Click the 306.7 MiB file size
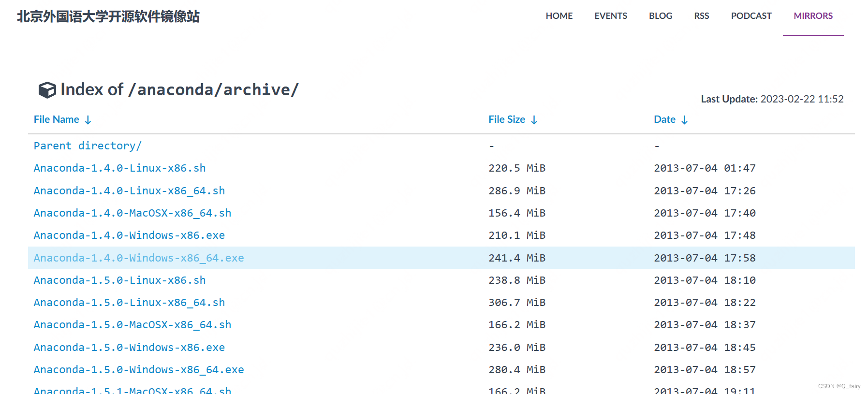 [x=517, y=303]
